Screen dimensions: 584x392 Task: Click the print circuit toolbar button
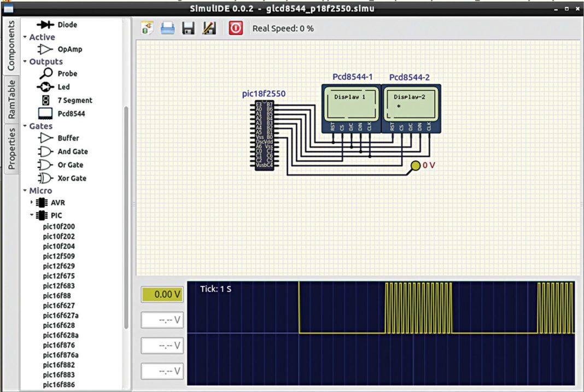click(168, 28)
